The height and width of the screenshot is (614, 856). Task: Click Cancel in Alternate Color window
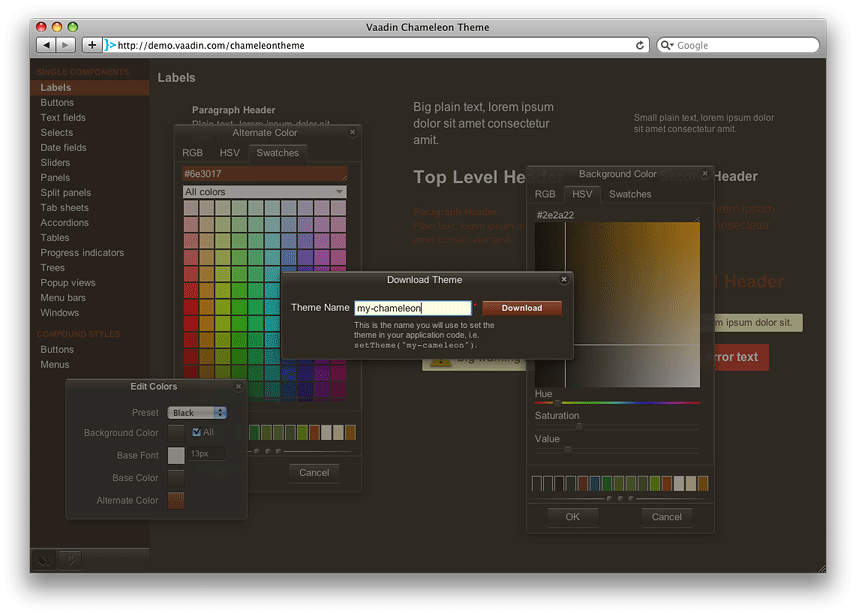point(314,473)
